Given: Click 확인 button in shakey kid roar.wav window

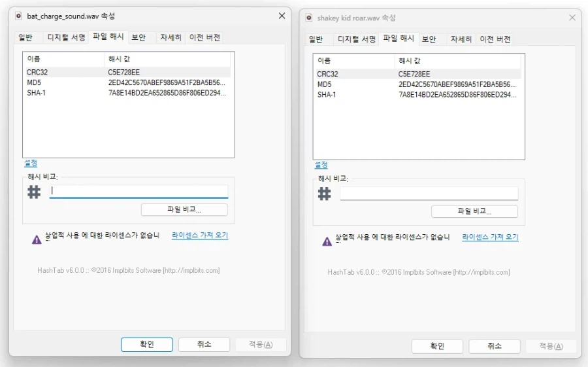Looking at the screenshot, I should [x=437, y=346].
